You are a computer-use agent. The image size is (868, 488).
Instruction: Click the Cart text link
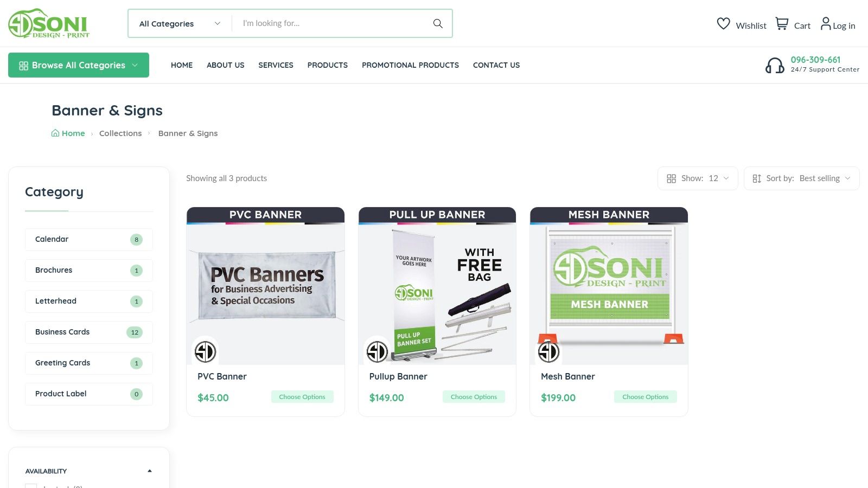click(802, 25)
